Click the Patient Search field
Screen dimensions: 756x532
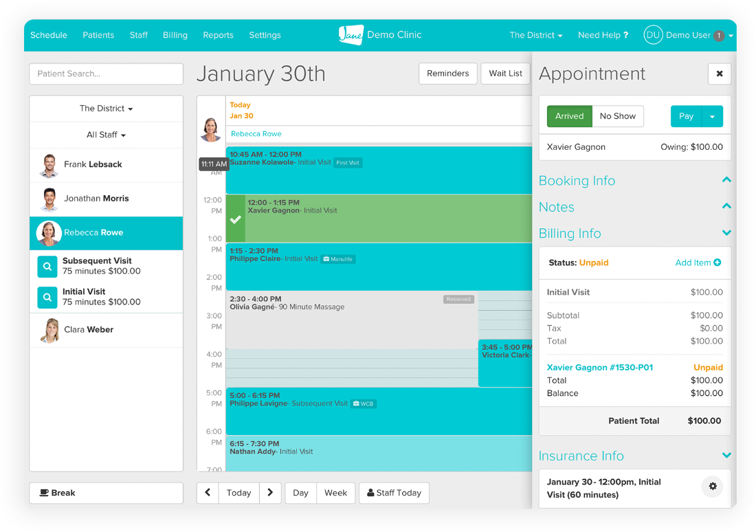click(x=106, y=74)
